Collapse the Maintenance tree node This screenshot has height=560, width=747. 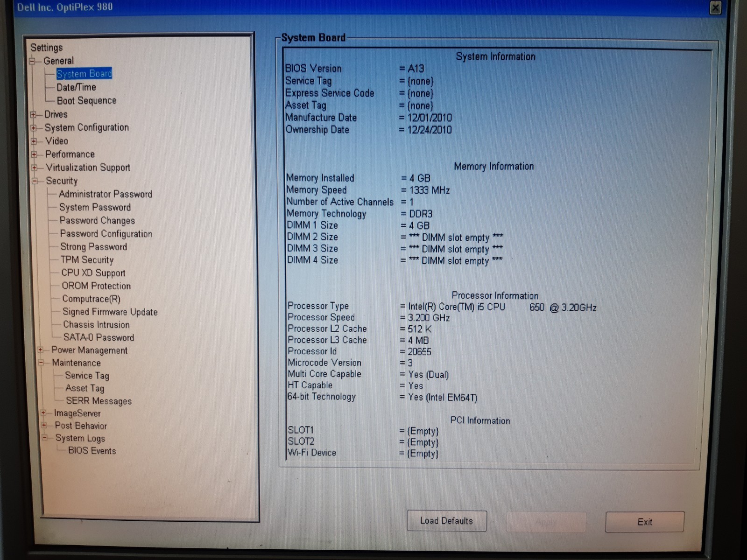41,363
